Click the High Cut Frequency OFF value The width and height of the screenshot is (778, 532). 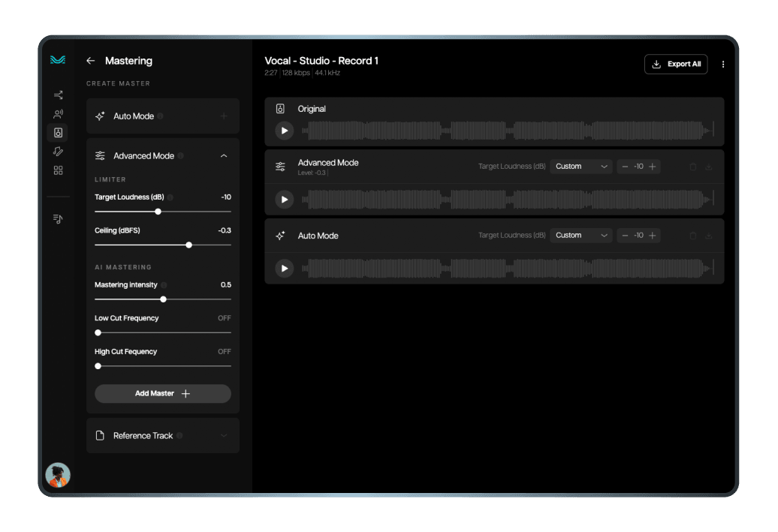pos(225,351)
